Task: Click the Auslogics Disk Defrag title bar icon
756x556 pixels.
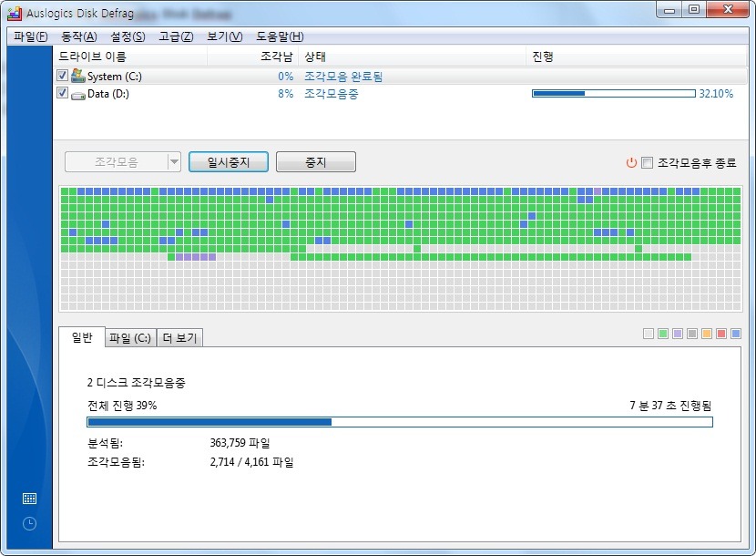Action: point(15,14)
